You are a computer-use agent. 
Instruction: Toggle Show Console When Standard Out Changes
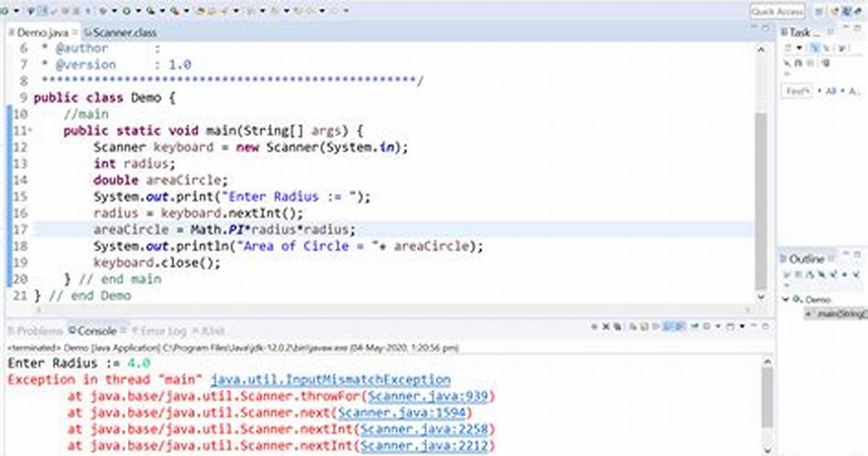[x=667, y=326]
